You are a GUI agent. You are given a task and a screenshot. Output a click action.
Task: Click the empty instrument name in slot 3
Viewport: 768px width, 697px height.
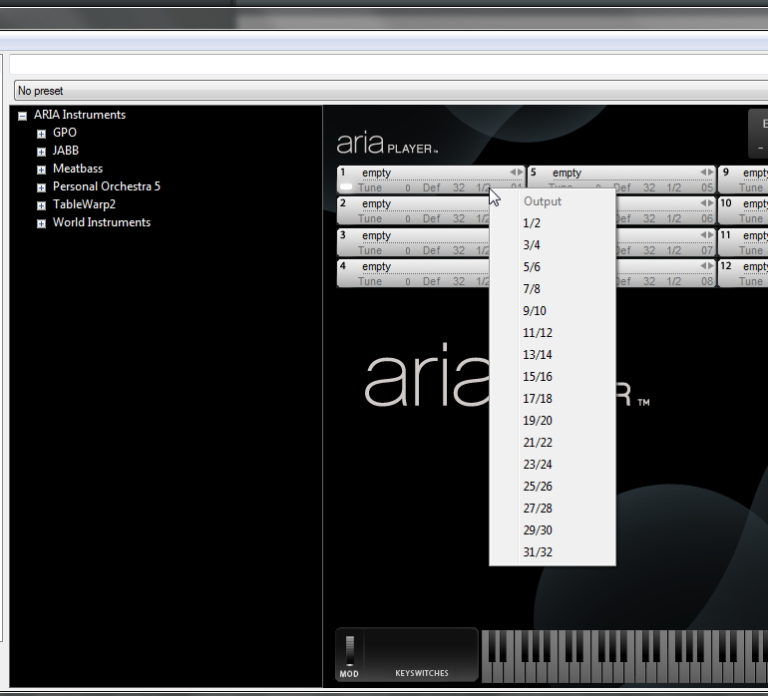[x=377, y=235]
